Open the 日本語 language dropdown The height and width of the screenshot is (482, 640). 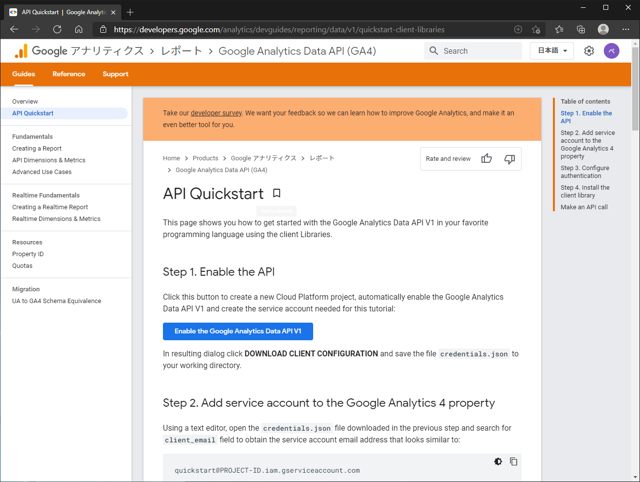click(x=552, y=51)
